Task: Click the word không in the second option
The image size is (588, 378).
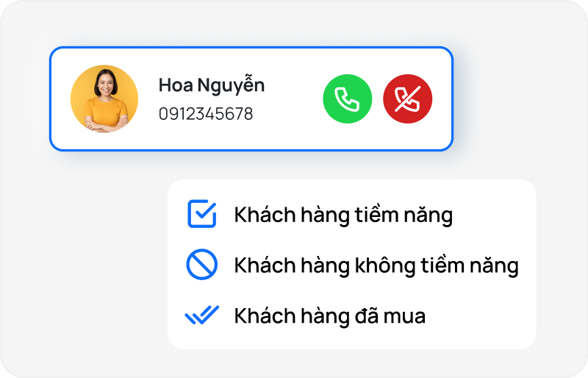Action: point(385,265)
